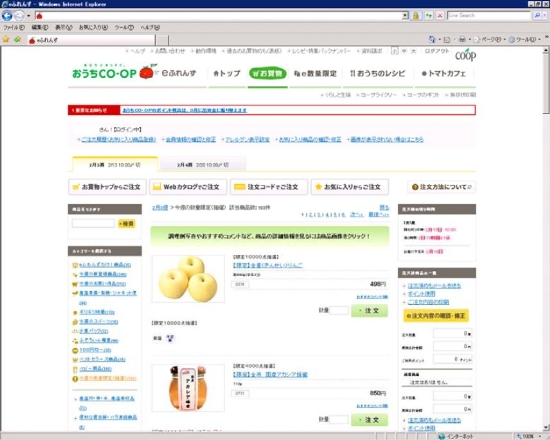
Task: Switch to the second delivery week tab
Action: click(x=202, y=165)
